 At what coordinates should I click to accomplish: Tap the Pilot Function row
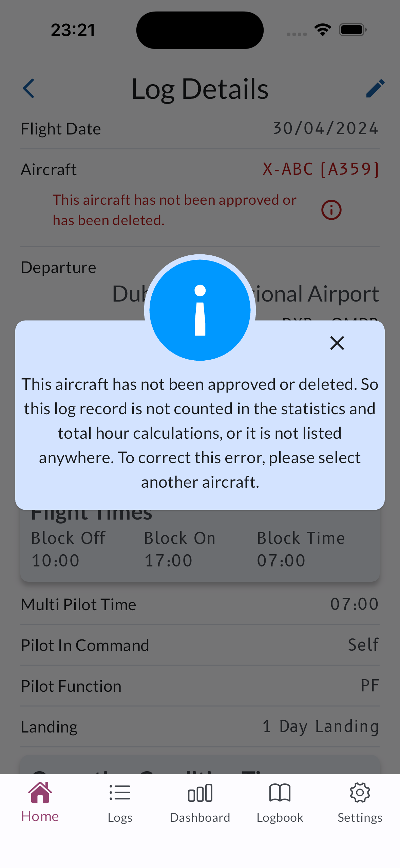(200, 686)
